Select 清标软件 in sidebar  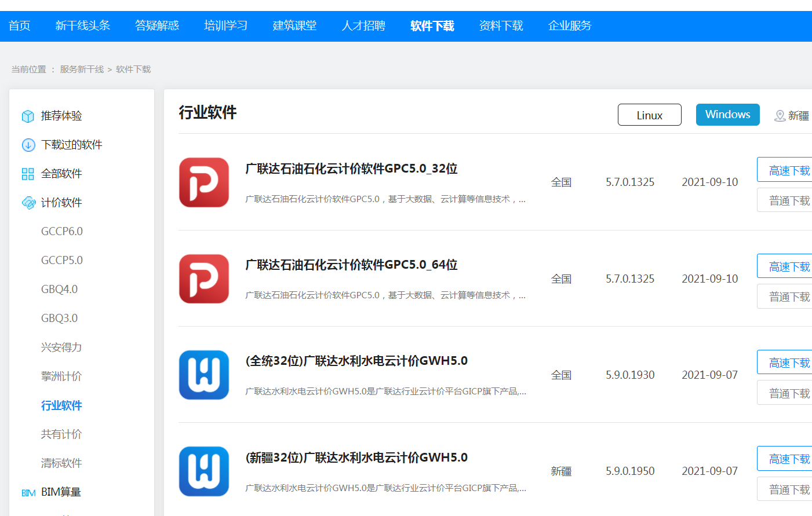[x=61, y=463]
